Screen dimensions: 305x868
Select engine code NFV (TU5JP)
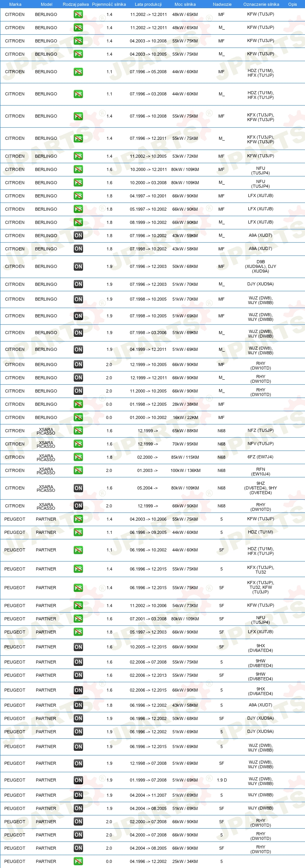261,444
